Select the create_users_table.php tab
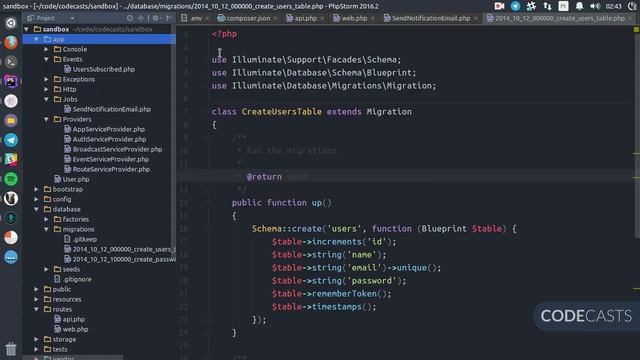 tap(559, 18)
